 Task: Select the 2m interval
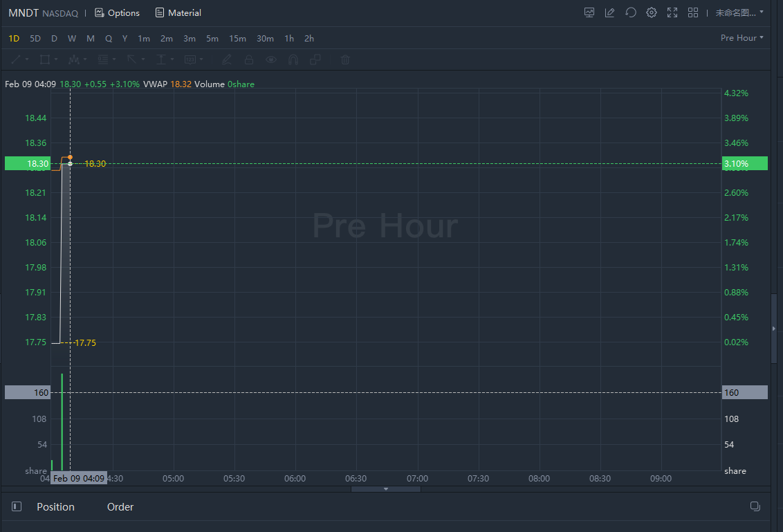click(166, 39)
